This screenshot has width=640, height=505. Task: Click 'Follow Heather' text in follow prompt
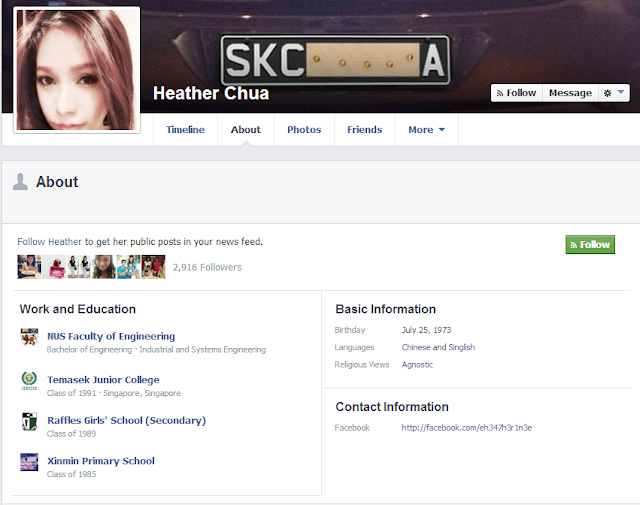pyautogui.click(x=49, y=242)
